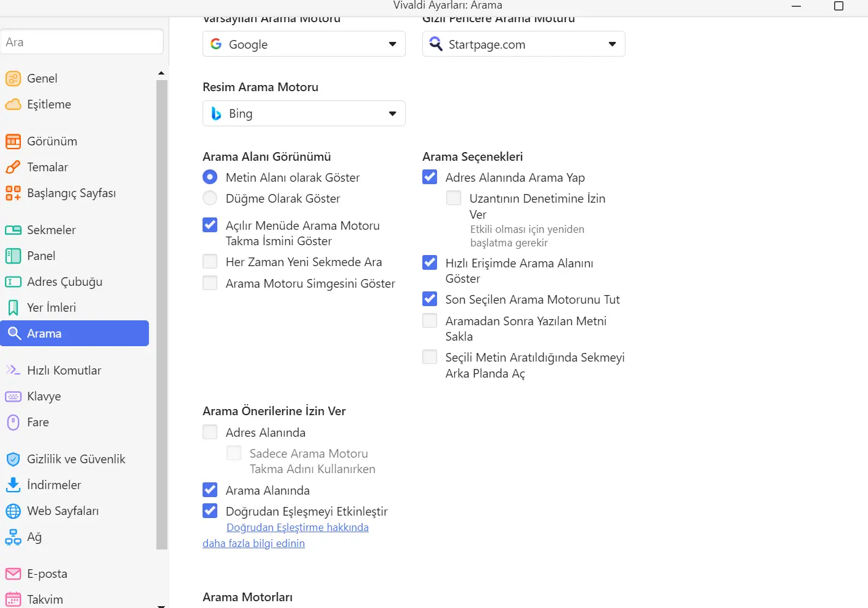Toggle Adres Alanında Arama Yap checkbox
Image resolution: width=868 pixels, height=608 pixels.
pos(430,177)
